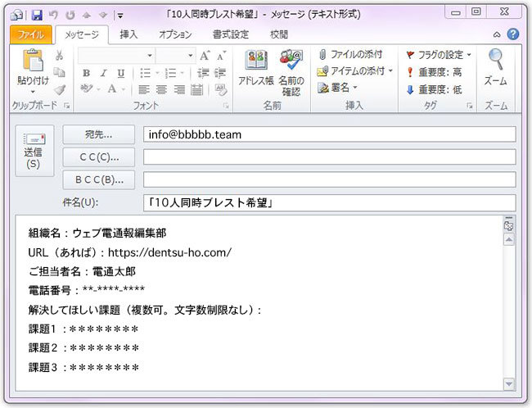Click the 件名 subject field

[x=330, y=203]
